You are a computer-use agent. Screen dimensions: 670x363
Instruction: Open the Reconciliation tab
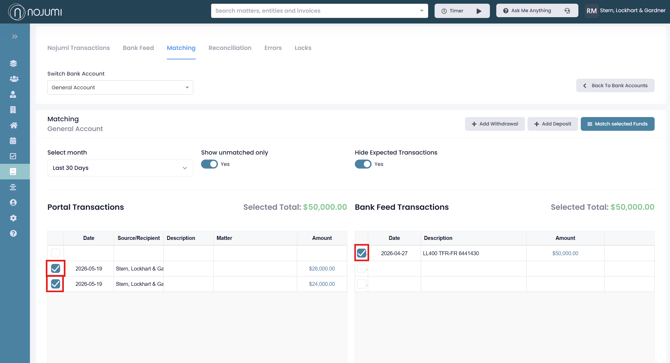tap(230, 48)
